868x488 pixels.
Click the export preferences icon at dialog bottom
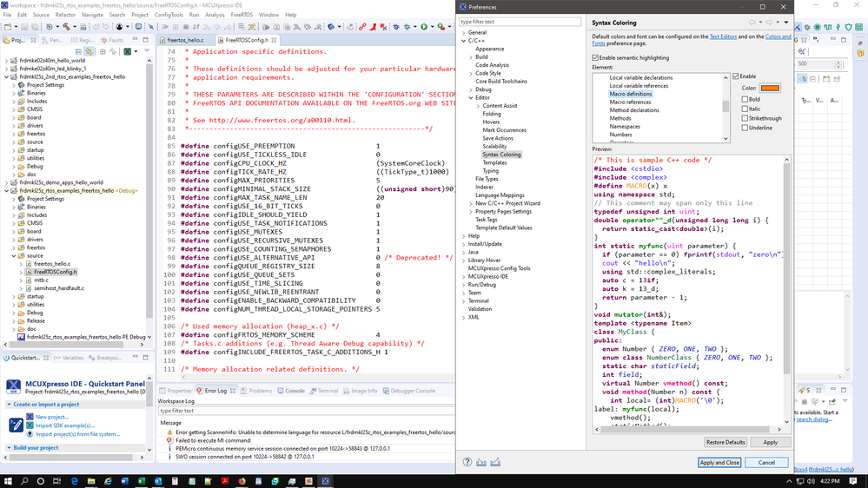(495, 462)
